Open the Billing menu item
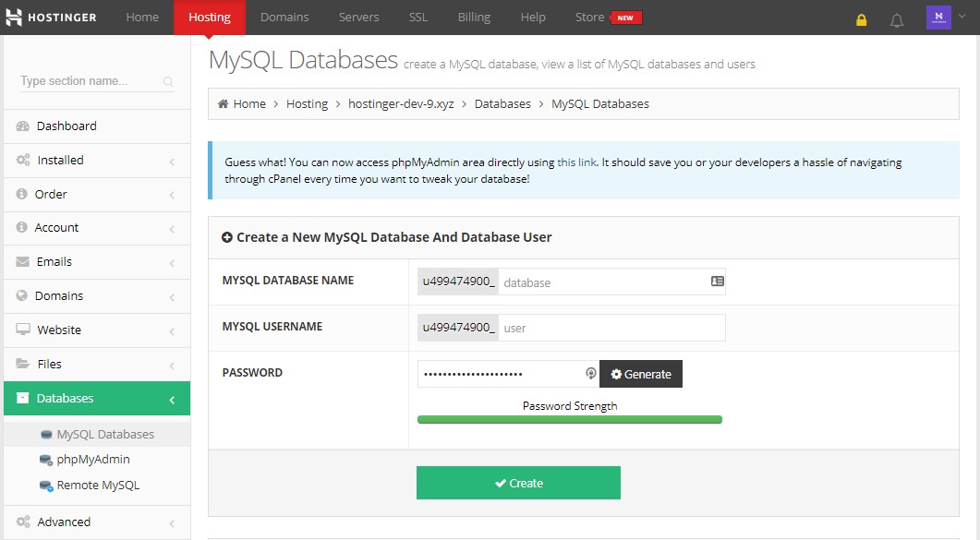This screenshot has width=980, height=540. (x=474, y=17)
